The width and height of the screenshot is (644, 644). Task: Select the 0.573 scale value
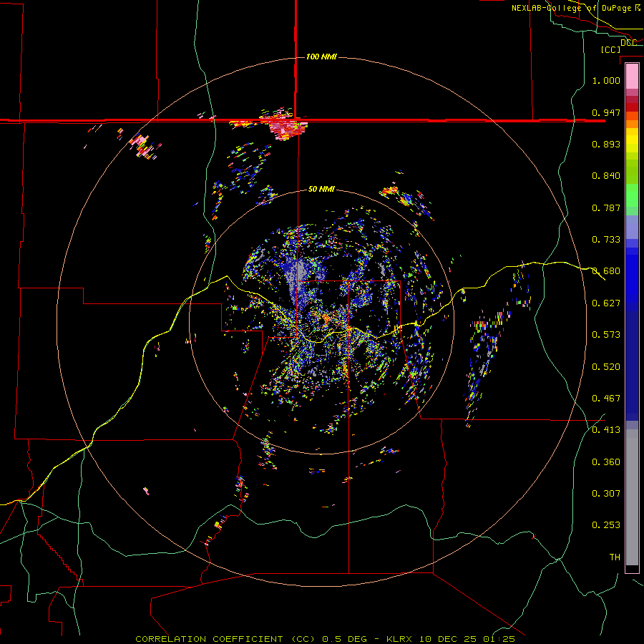[606, 335]
